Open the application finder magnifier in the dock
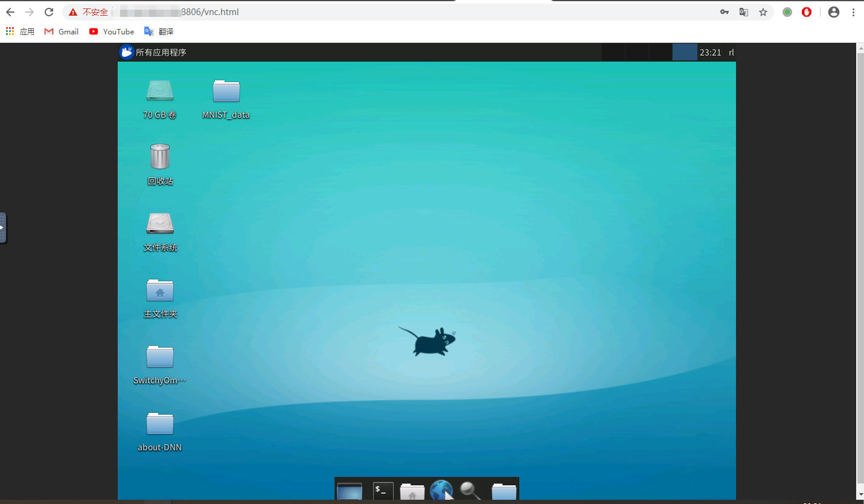 pyautogui.click(x=470, y=491)
